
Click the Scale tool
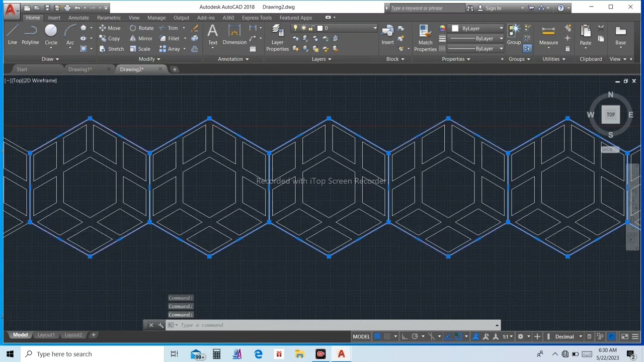(140, 49)
